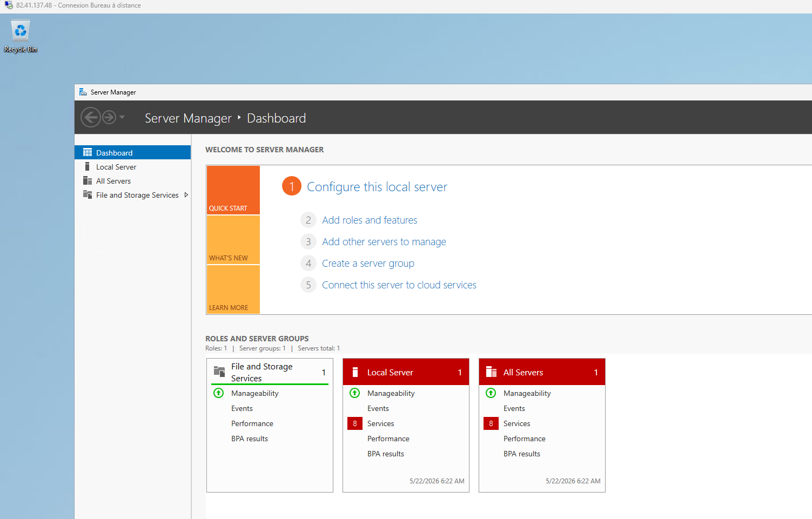Open Manageability in the Local Server tile
Viewport: 812px width, 519px height.
tap(391, 393)
